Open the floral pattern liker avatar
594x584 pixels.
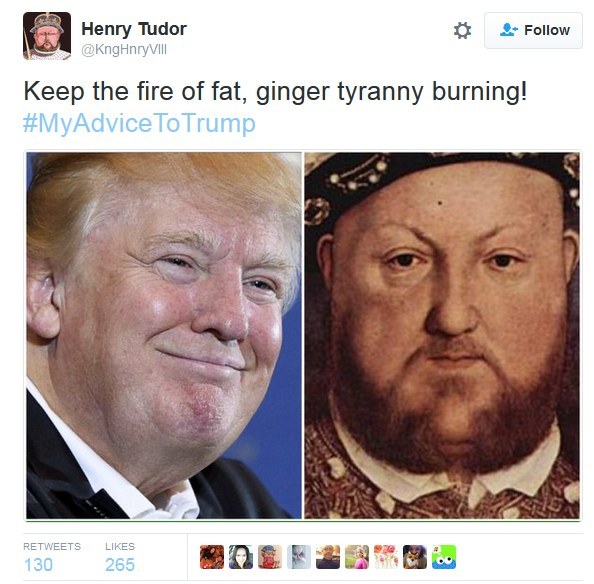click(x=386, y=557)
